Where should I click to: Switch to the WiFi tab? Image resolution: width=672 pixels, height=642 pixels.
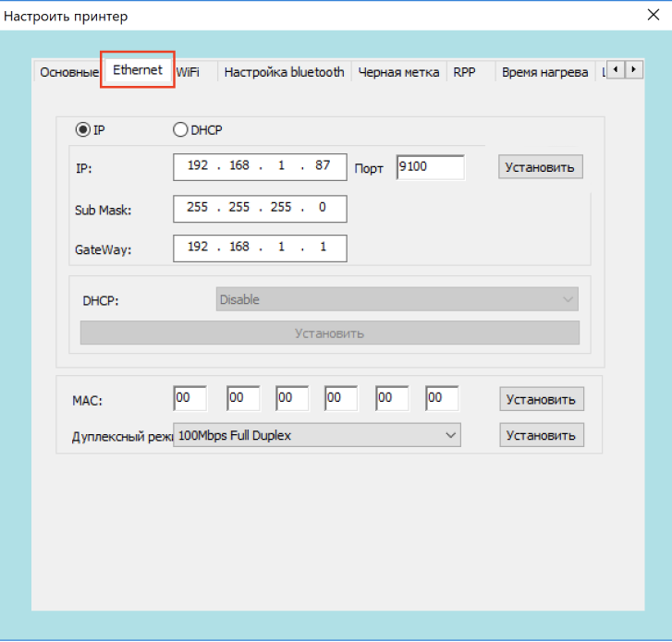click(188, 72)
